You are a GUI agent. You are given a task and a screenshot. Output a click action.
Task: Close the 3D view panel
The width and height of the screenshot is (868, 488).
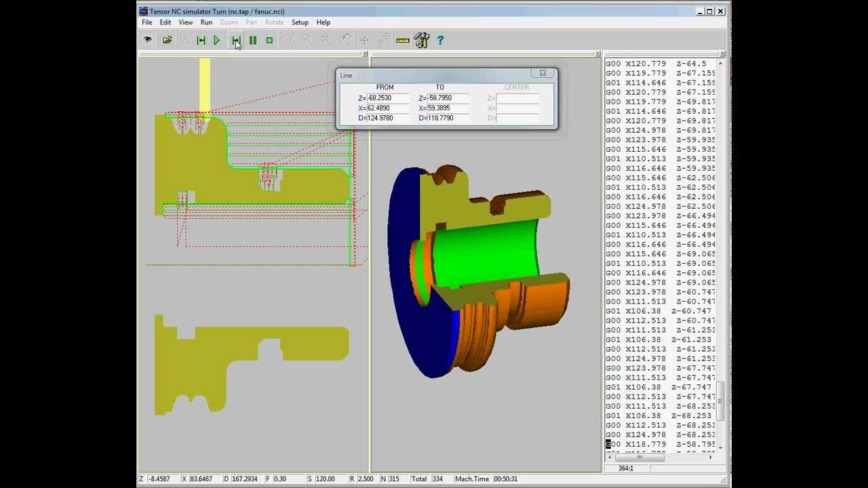point(597,54)
